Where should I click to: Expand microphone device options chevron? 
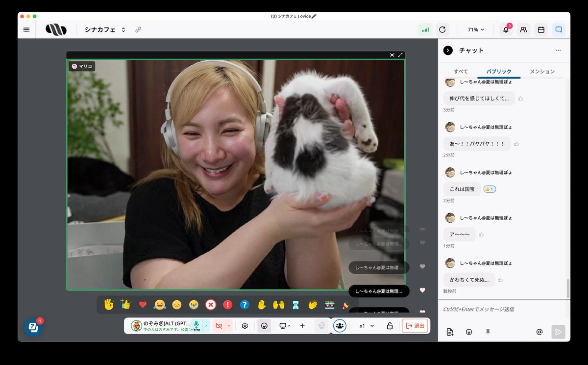pos(206,326)
